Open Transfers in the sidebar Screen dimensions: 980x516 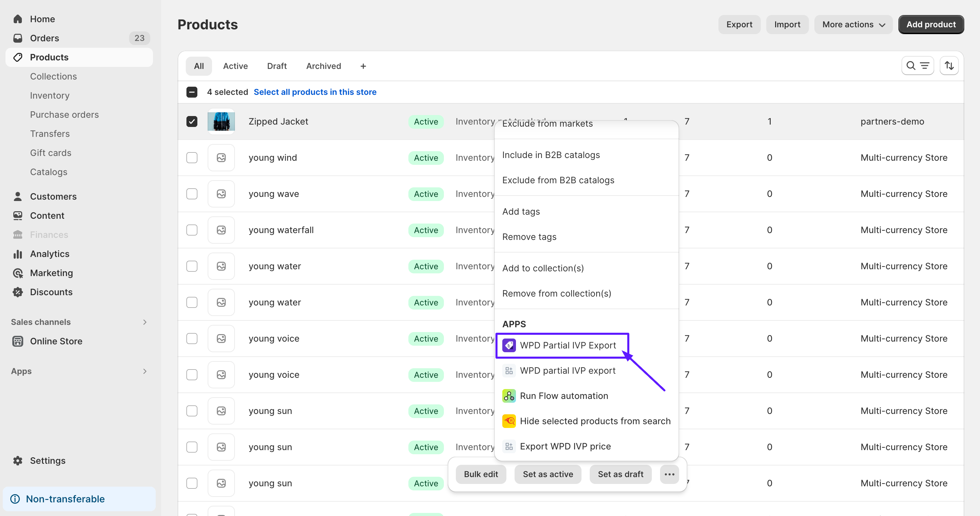[50, 134]
